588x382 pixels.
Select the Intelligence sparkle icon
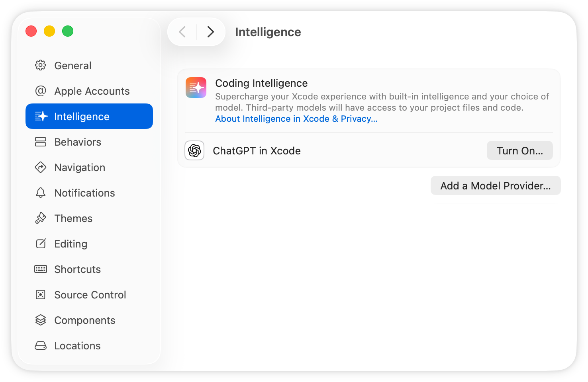[41, 116]
